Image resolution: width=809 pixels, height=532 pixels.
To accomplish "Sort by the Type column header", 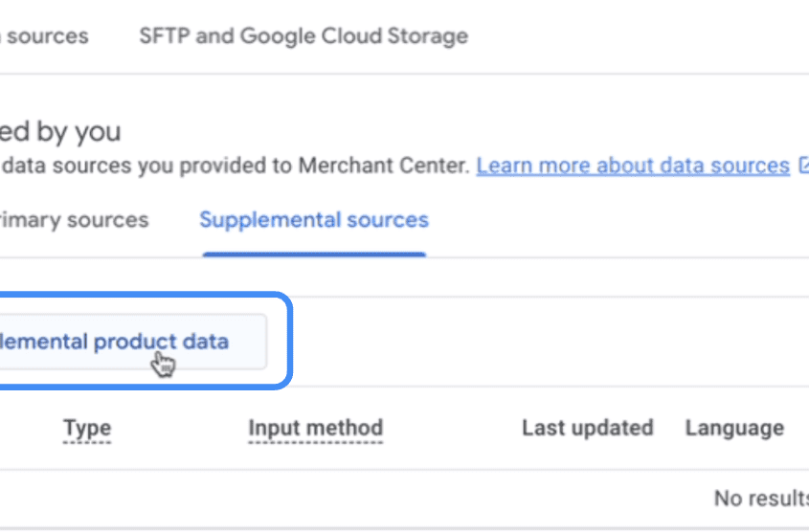I will (x=87, y=428).
